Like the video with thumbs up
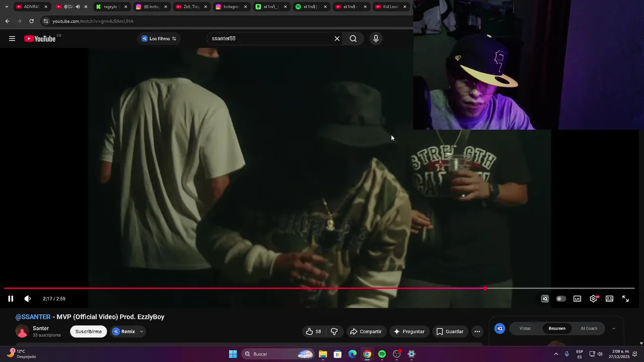 (x=314, y=331)
